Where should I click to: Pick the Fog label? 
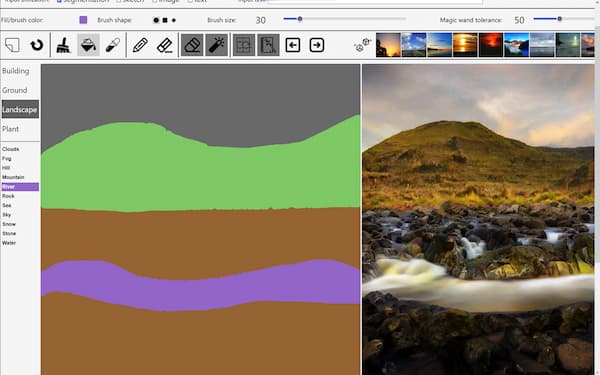pyautogui.click(x=7, y=158)
